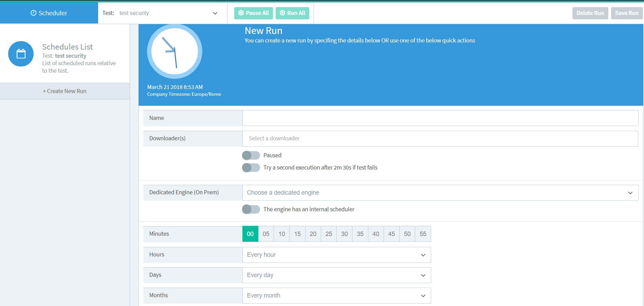The image size is (644, 306).
Task: Open the Hours 'Every hour' dropdown
Action: pos(336,255)
